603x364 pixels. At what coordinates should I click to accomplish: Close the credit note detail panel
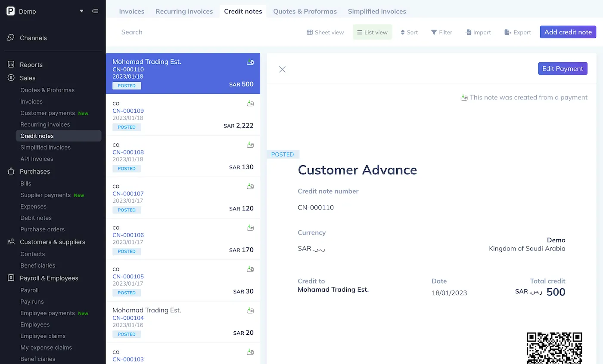click(282, 69)
